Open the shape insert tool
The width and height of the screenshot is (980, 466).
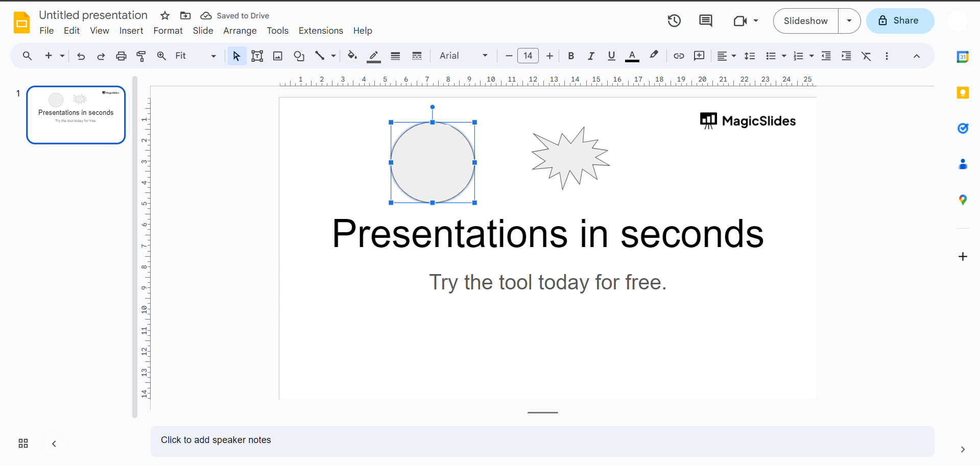(x=299, y=56)
